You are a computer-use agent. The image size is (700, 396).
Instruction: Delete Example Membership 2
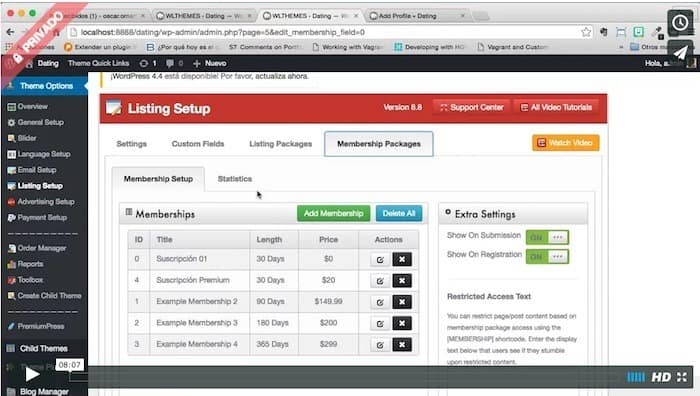(x=402, y=302)
